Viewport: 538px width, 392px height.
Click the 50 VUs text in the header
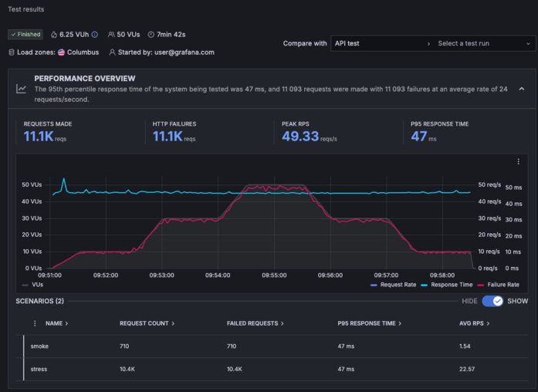[x=128, y=35]
